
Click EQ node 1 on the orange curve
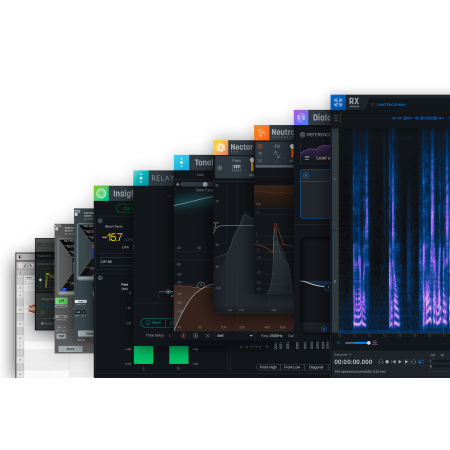click(201, 285)
